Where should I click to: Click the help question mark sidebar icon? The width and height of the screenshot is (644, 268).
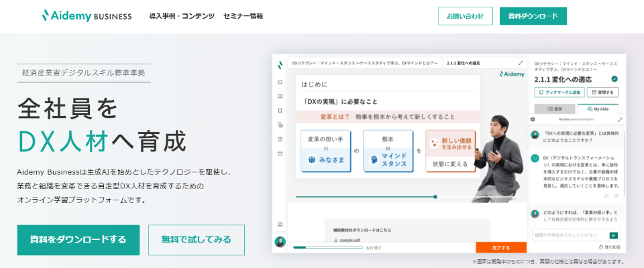[x=280, y=139]
